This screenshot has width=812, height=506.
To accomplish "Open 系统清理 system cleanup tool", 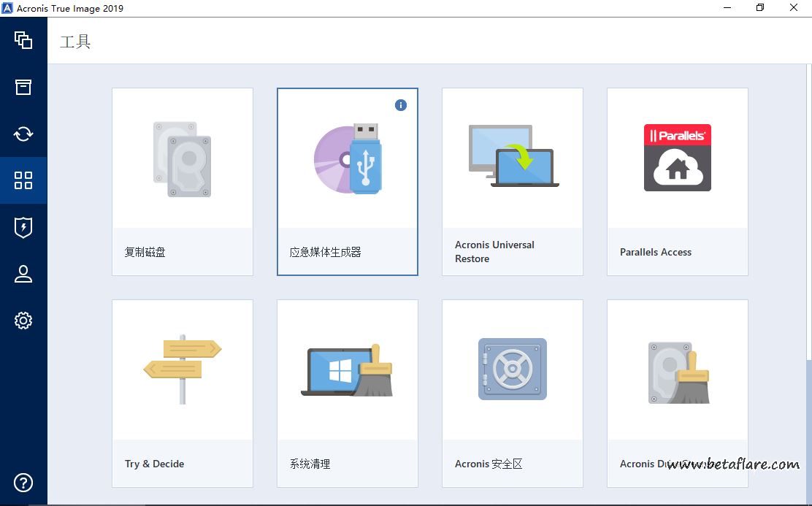I will 347,393.
